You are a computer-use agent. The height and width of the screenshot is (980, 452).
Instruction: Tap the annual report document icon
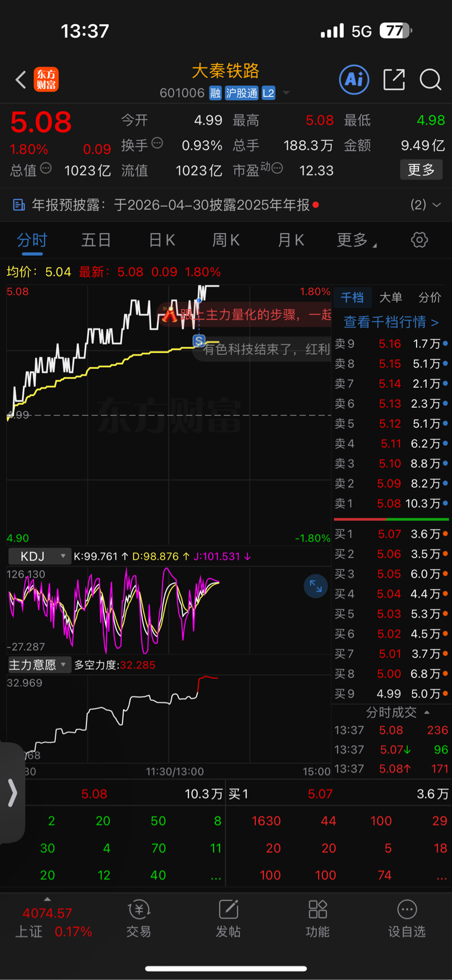(x=19, y=205)
